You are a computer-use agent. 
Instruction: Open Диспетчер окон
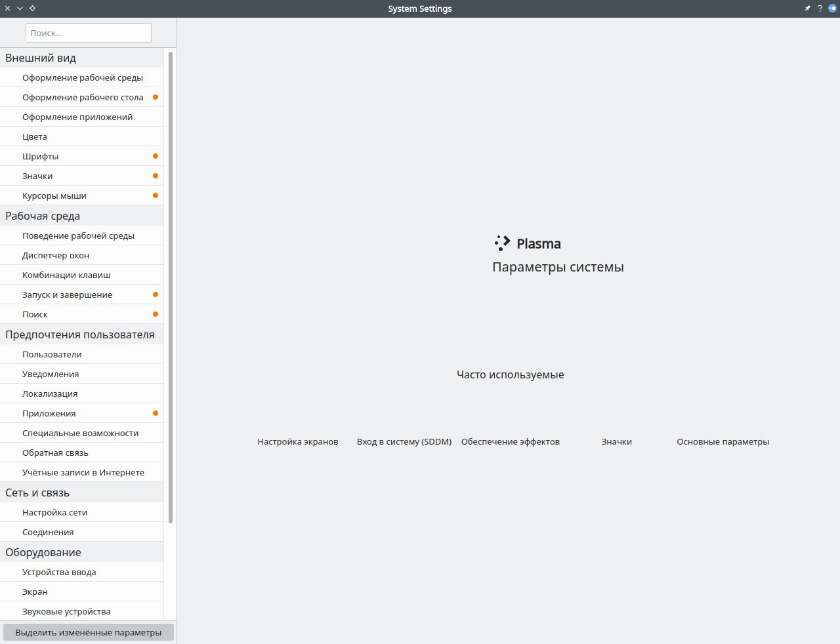[82, 255]
